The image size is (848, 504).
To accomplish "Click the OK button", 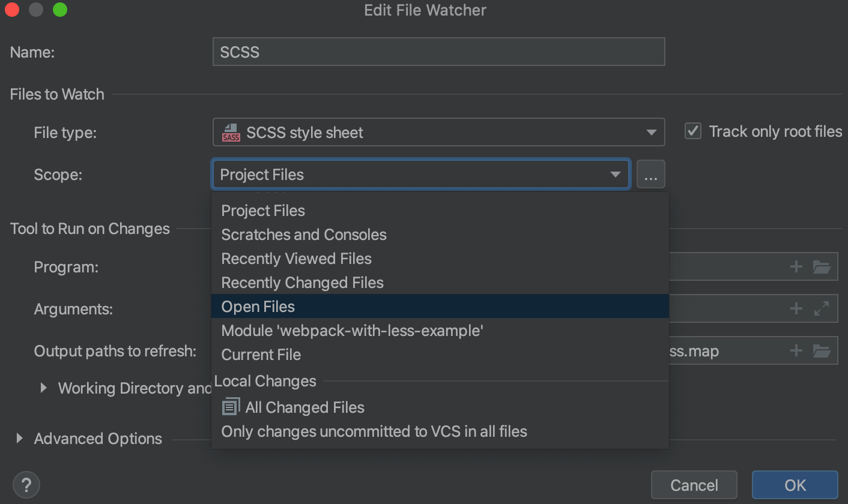I will 794,484.
